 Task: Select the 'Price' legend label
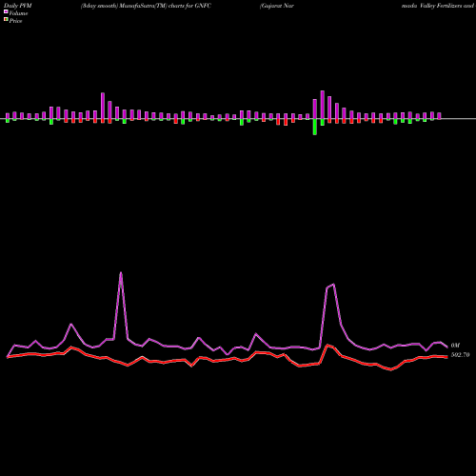tap(15, 21)
